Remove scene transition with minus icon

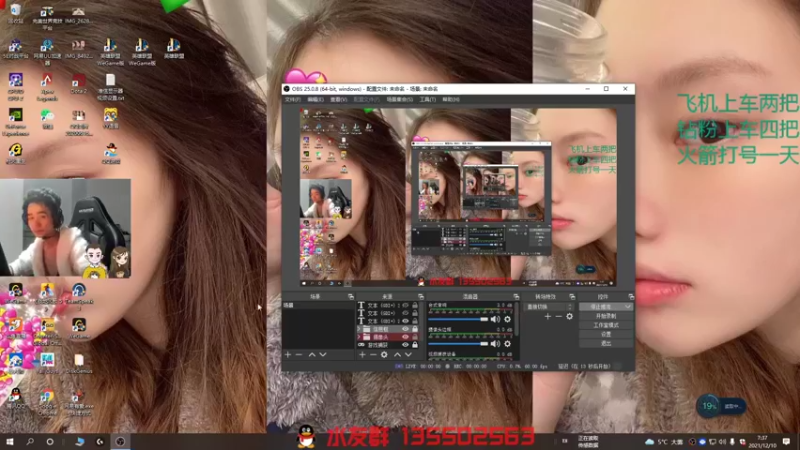click(x=559, y=317)
